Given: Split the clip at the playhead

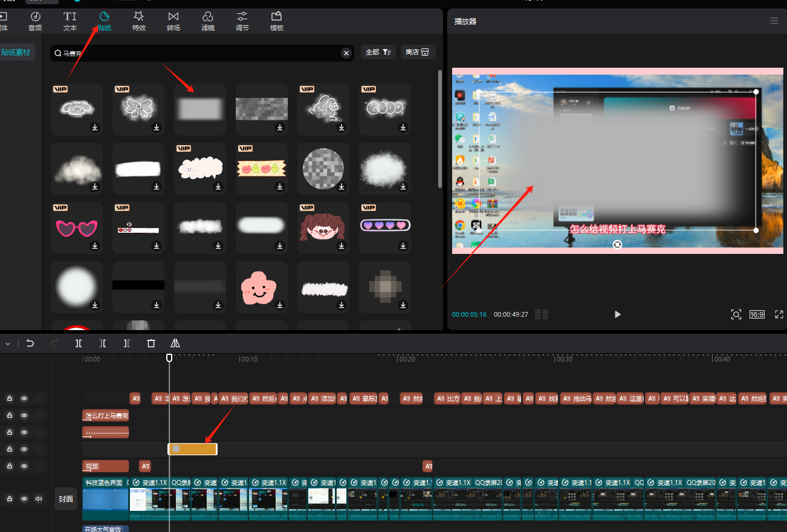Looking at the screenshot, I should click(x=78, y=343).
